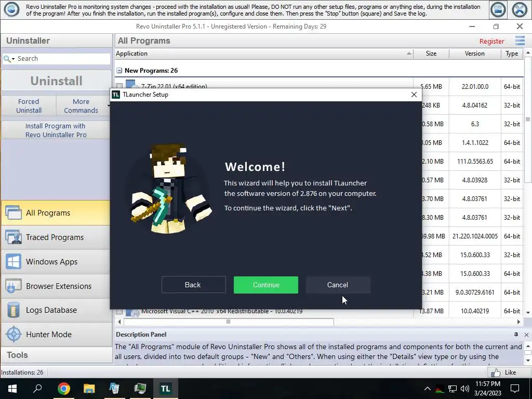Sort programs by Version column
The image size is (532, 399).
point(475,54)
